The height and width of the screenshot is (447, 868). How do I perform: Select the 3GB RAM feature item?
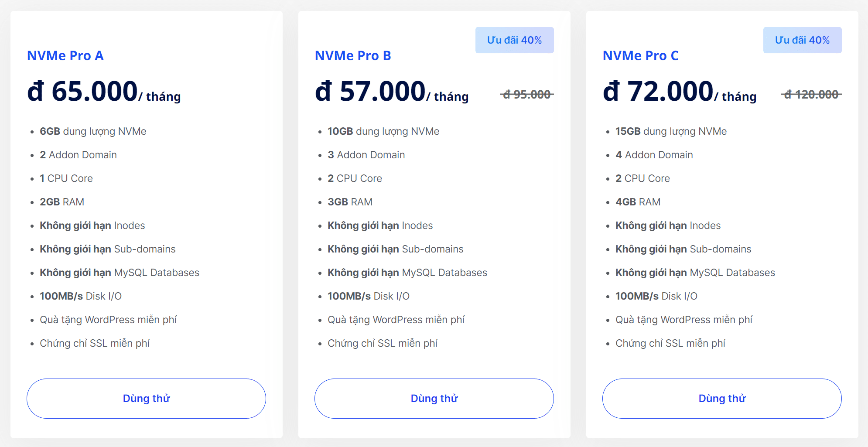[x=350, y=202]
